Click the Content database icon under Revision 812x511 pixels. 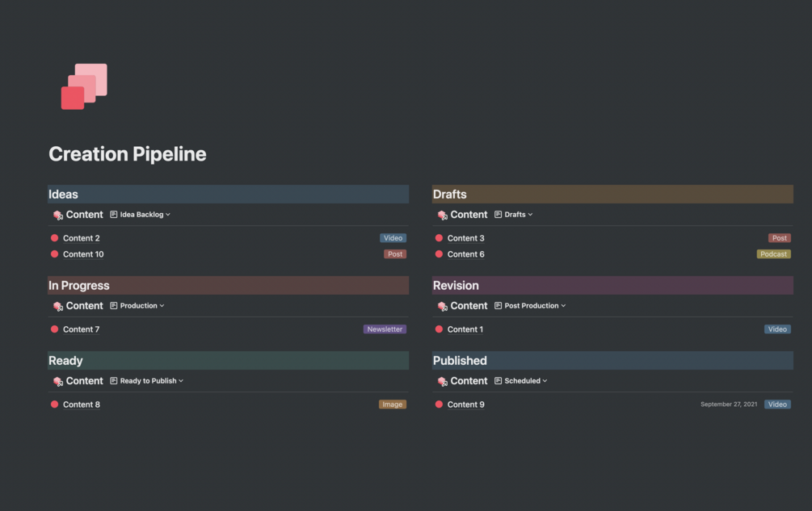[x=442, y=306]
